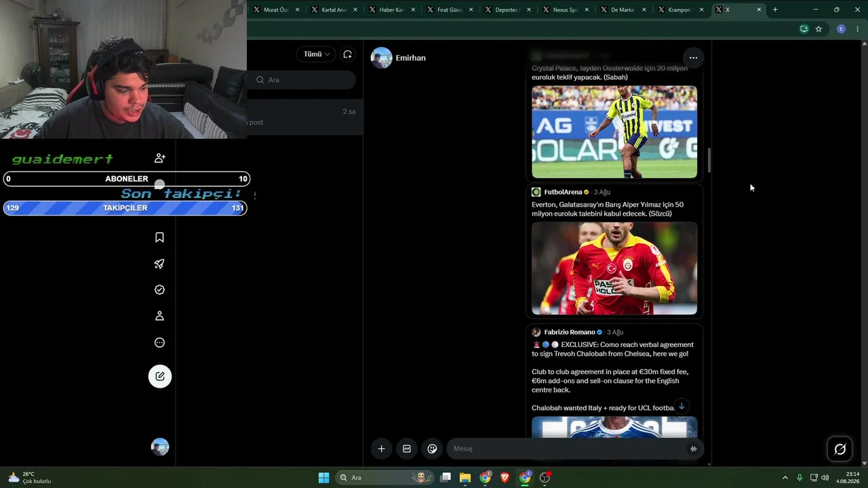Open Emirhan's profile picture in chat header
This screenshot has height=488, width=868.
pyautogui.click(x=381, y=58)
